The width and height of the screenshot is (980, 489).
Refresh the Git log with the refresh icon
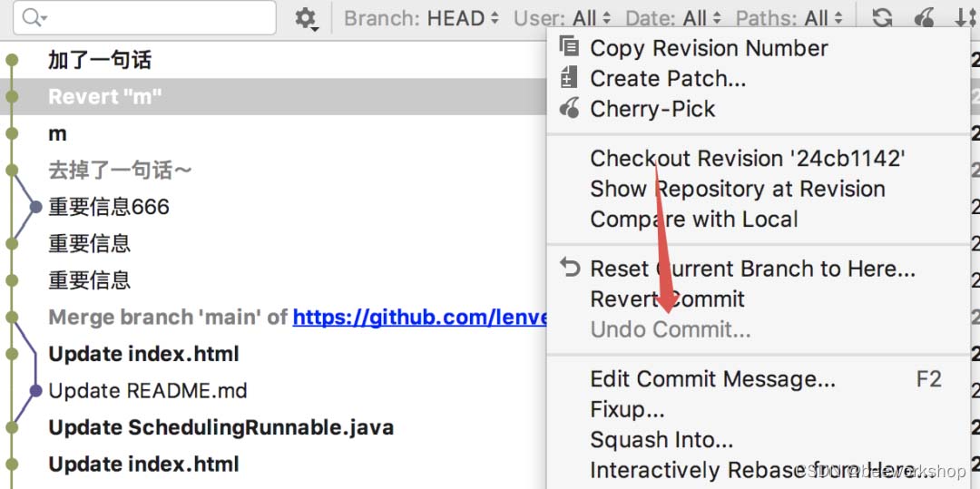(x=882, y=17)
